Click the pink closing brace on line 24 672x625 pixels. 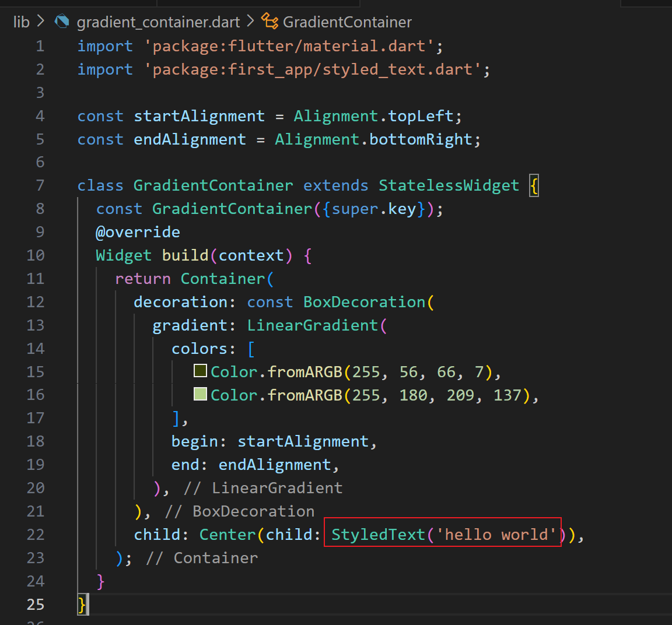101,582
